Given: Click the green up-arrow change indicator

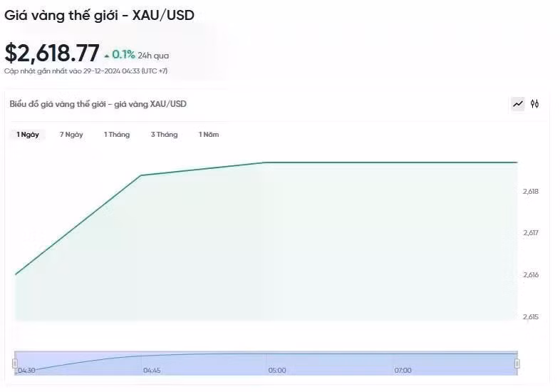Looking at the screenshot, I should point(107,55).
